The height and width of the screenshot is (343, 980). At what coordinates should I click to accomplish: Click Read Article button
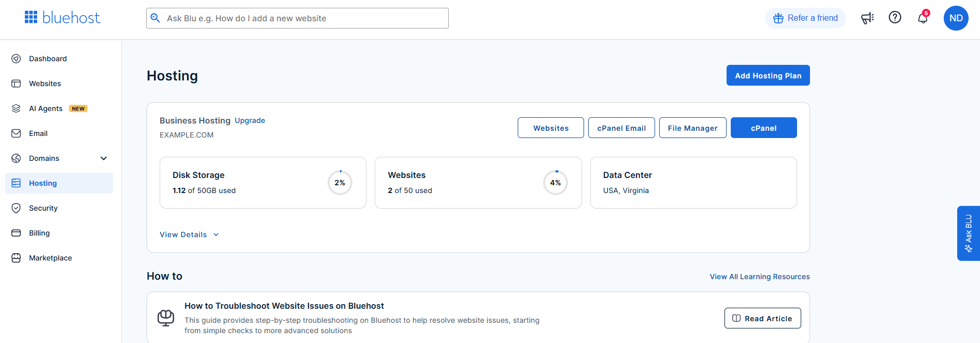click(x=763, y=318)
